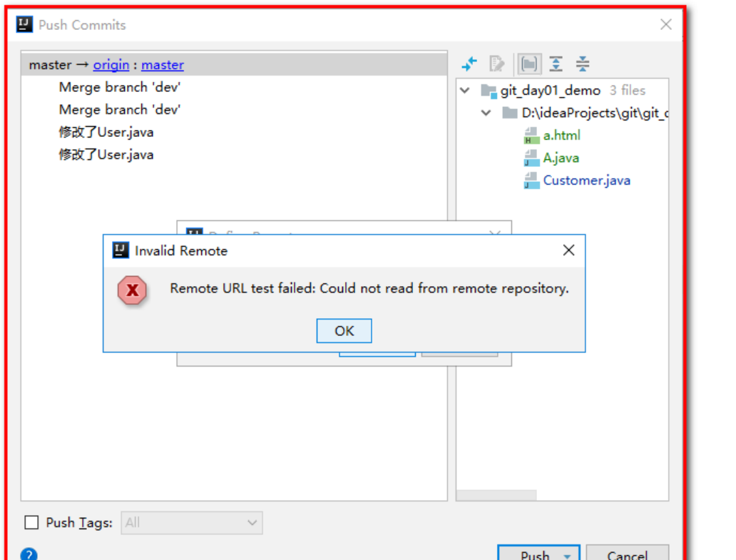Click the Show Diff toolbar icon
The height and width of the screenshot is (560, 736).
469,63
